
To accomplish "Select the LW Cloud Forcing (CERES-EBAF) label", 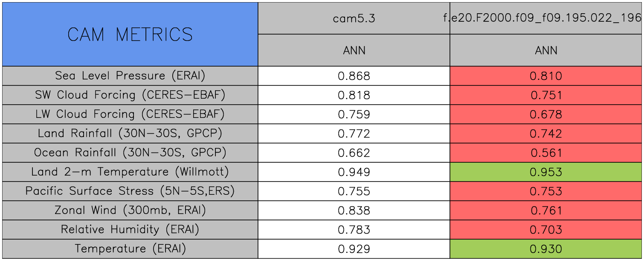I will pyautogui.click(x=130, y=114).
